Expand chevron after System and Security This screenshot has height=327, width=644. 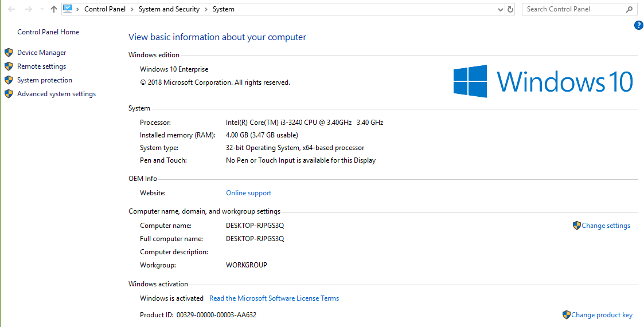(206, 9)
